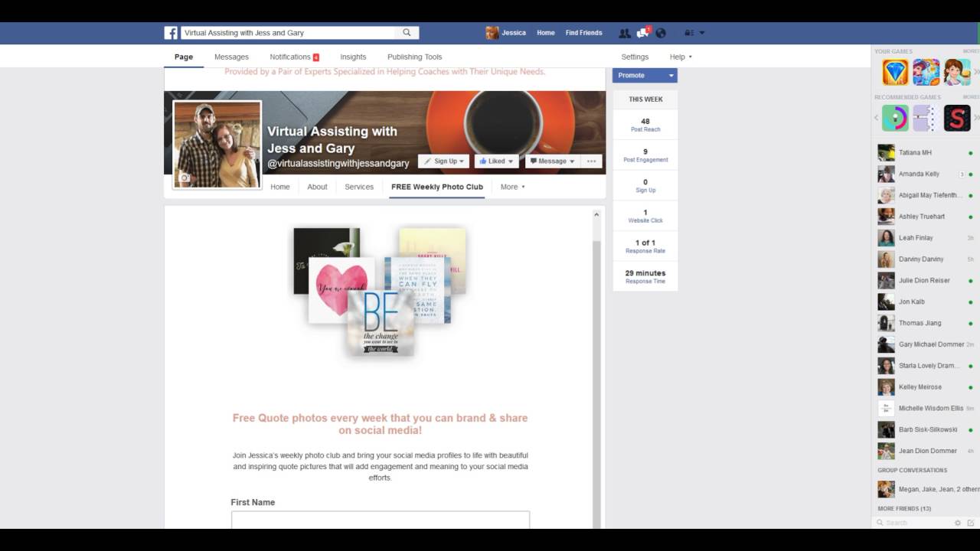This screenshot has height=551, width=980.
Task: Open the purple puzzle recommended game
Action: pyautogui.click(x=926, y=118)
